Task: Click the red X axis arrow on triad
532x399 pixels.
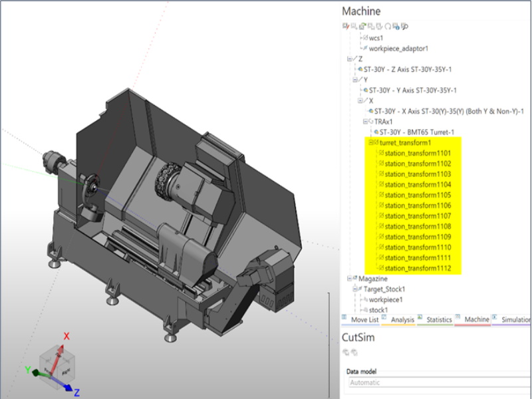Action: click(x=65, y=339)
